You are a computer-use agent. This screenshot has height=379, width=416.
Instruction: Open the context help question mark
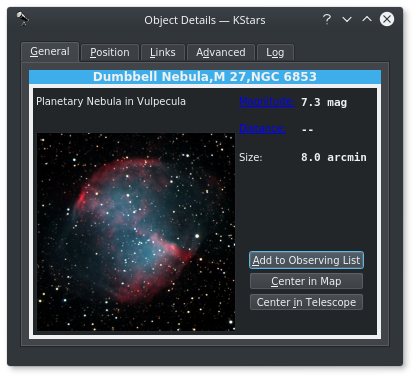[327, 19]
